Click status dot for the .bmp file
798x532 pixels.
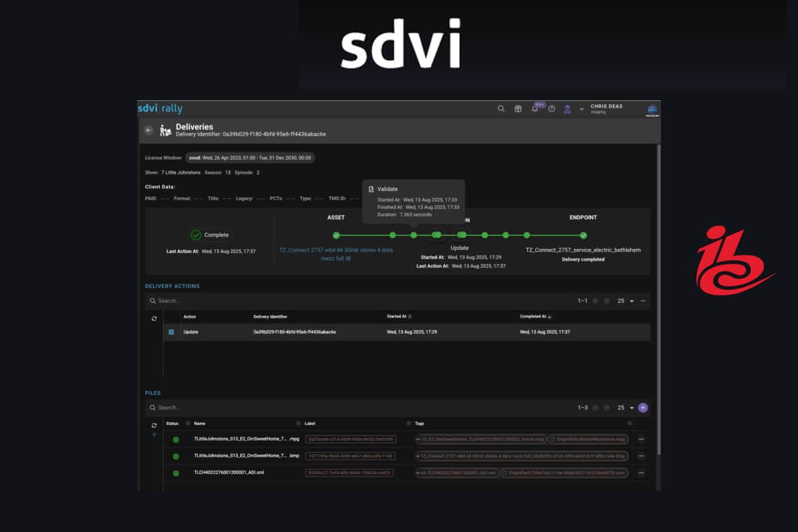tap(175, 456)
